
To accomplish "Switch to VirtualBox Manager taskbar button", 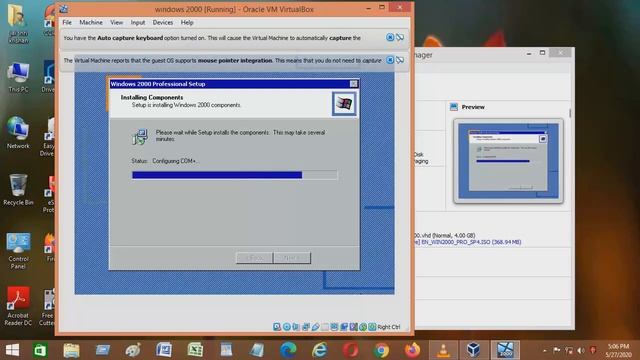I will click(474, 350).
